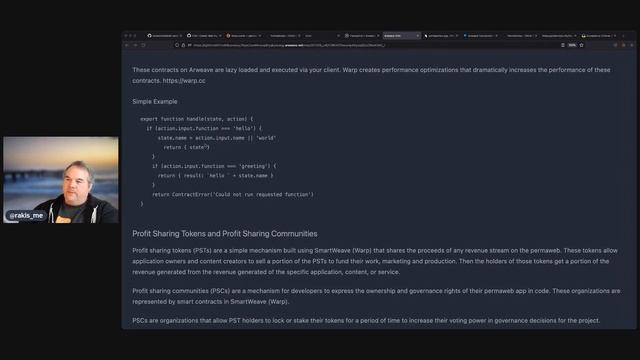Reset the 100% zoom level badge
Image resolution: width=640 pixels, height=360 pixels.
tap(572, 45)
